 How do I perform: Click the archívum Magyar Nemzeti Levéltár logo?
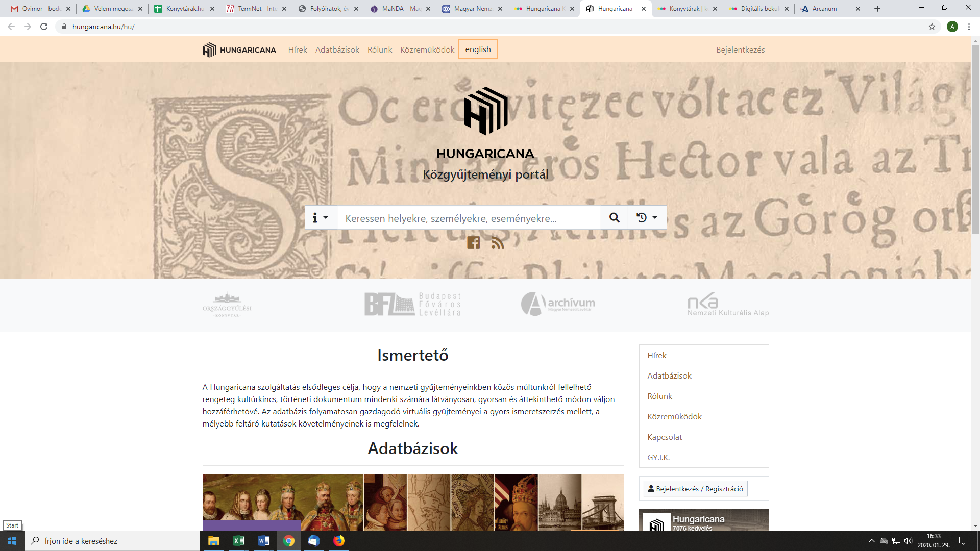(558, 304)
